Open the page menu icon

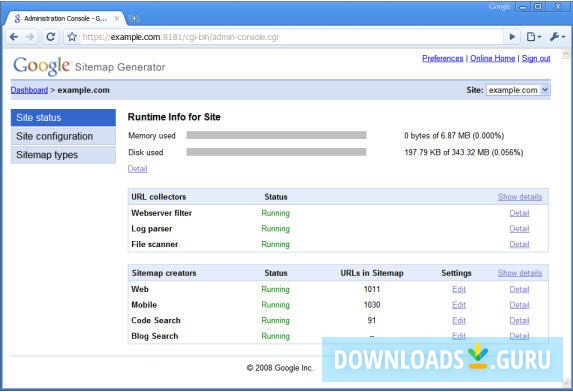(x=534, y=37)
